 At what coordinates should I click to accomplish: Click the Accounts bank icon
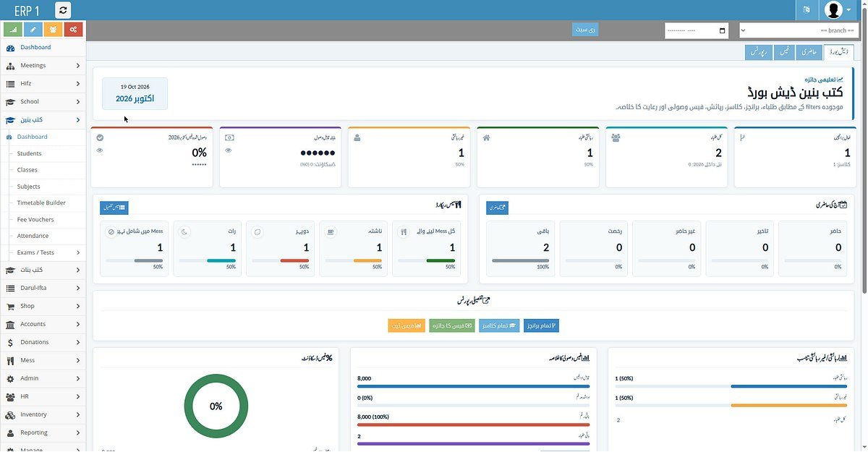coord(10,324)
